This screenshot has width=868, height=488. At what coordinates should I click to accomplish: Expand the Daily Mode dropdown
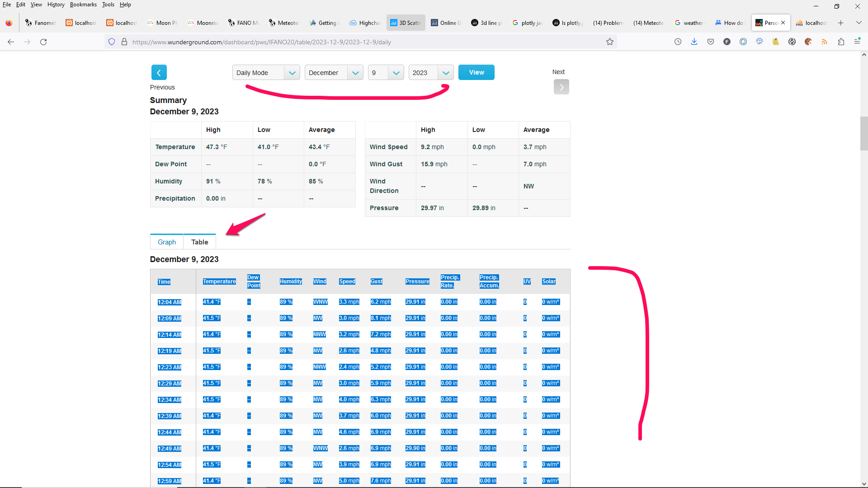pyautogui.click(x=266, y=73)
